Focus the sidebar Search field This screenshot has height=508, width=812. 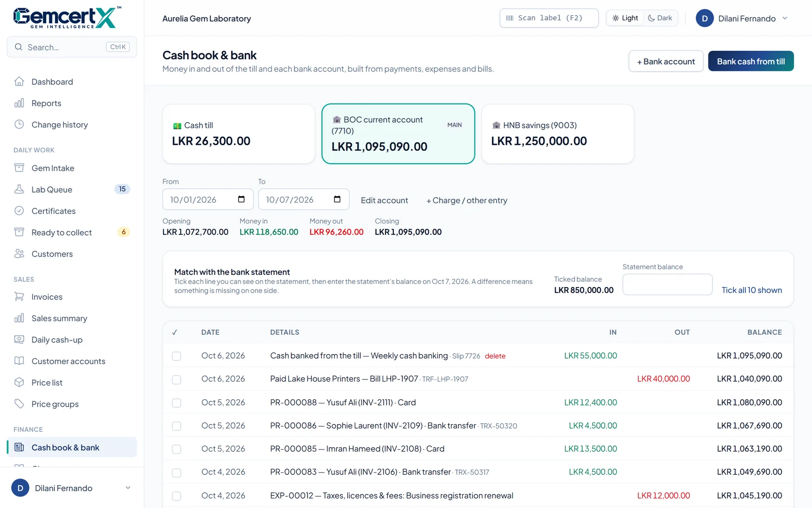(x=72, y=47)
